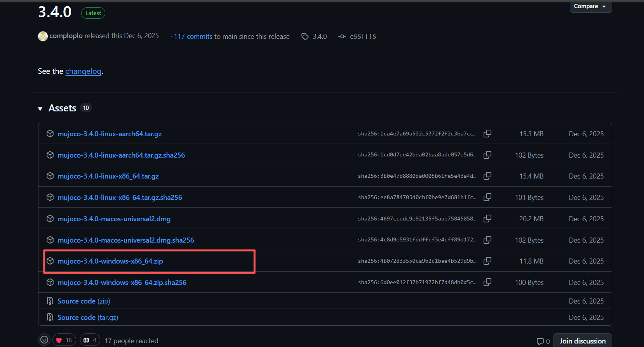The image size is (644, 347).
Task: Click the package icon beside mujoco-3.4.0-windows-x86_64.zip
Action: (x=50, y=261)
